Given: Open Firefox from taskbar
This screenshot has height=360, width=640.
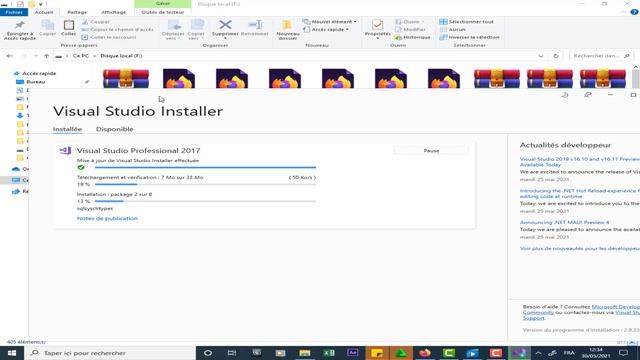Looking at the screenshot, I should [x=424, y=353].
